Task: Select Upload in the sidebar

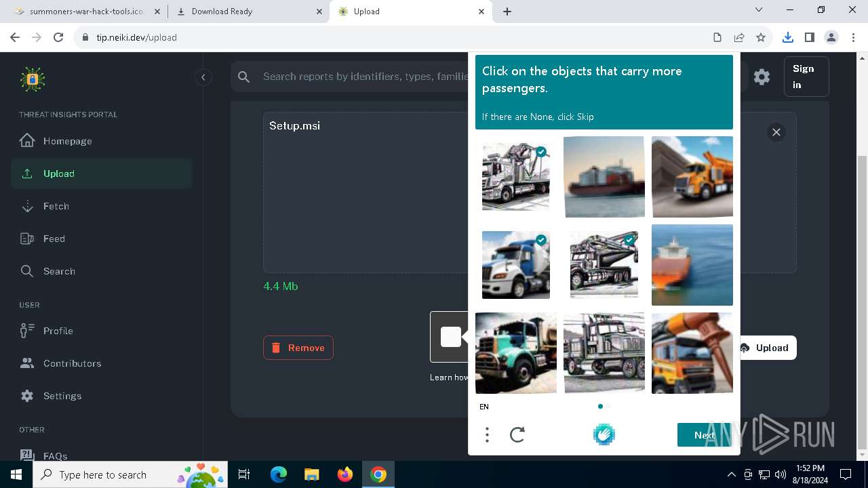Action: [102, 174]
